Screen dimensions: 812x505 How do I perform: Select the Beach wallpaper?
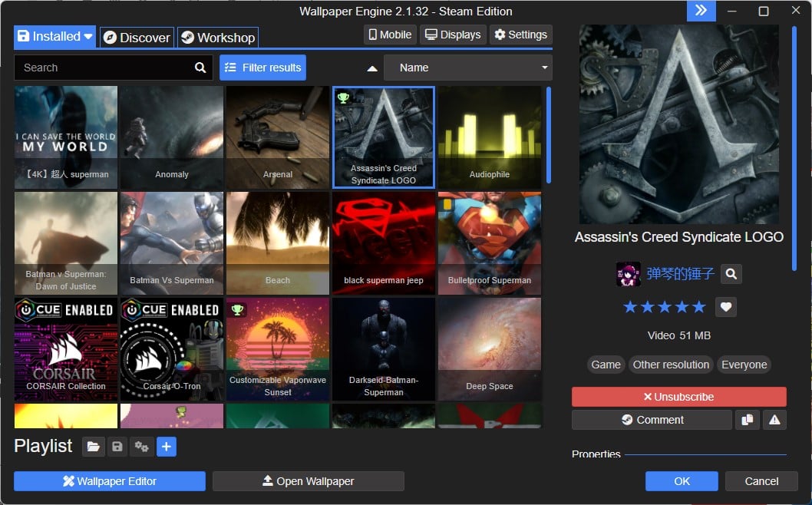pos(278,243)
